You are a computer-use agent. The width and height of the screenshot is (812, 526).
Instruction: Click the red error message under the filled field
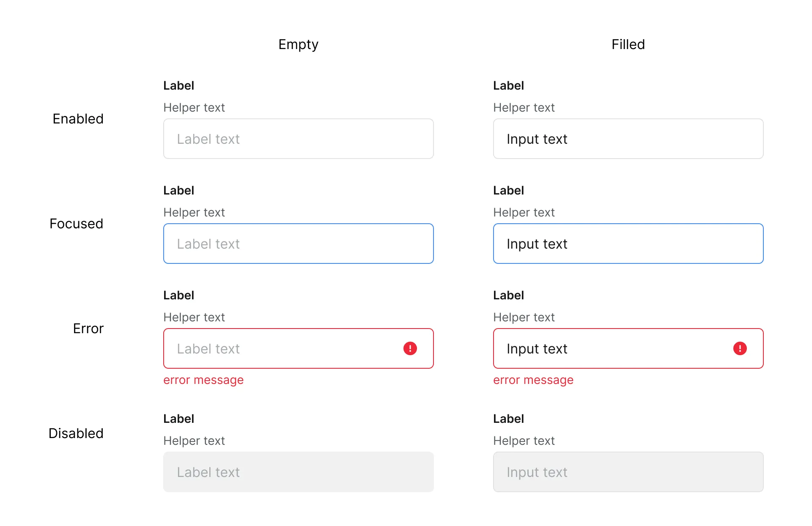coord(533,380)
